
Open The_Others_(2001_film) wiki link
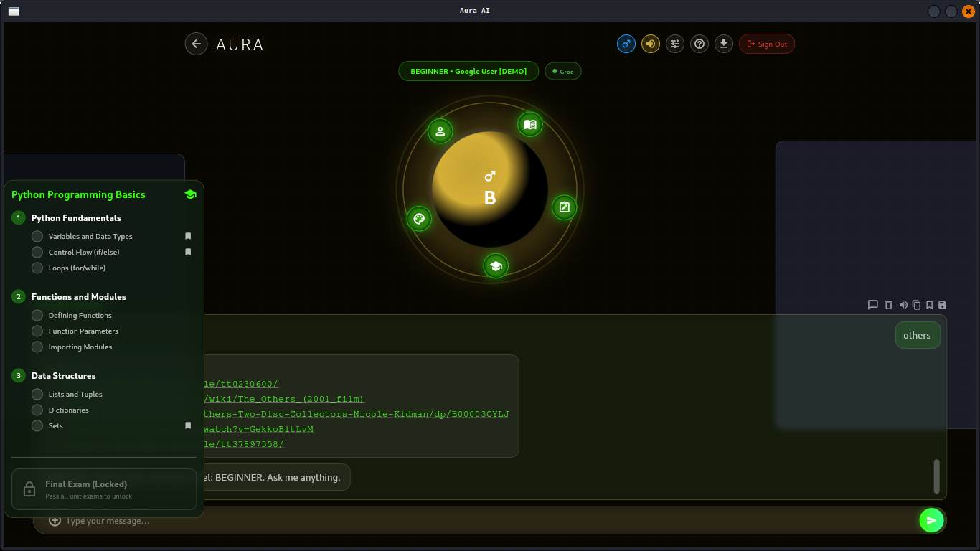click(x=284, y=399)
